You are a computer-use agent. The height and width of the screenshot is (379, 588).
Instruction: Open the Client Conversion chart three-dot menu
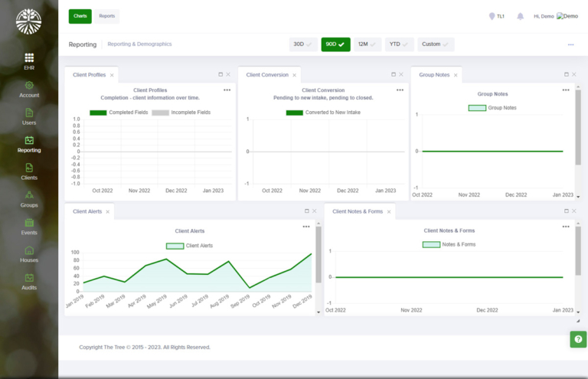click(400, 90)
